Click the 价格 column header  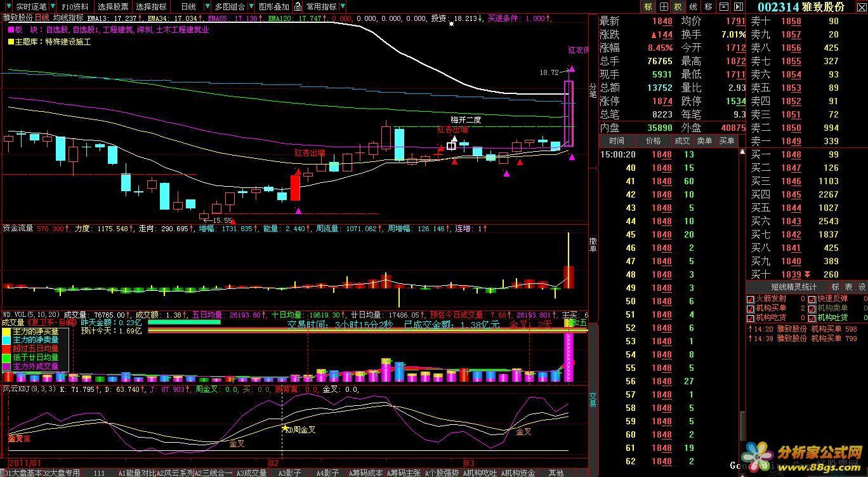click(653, 140)
